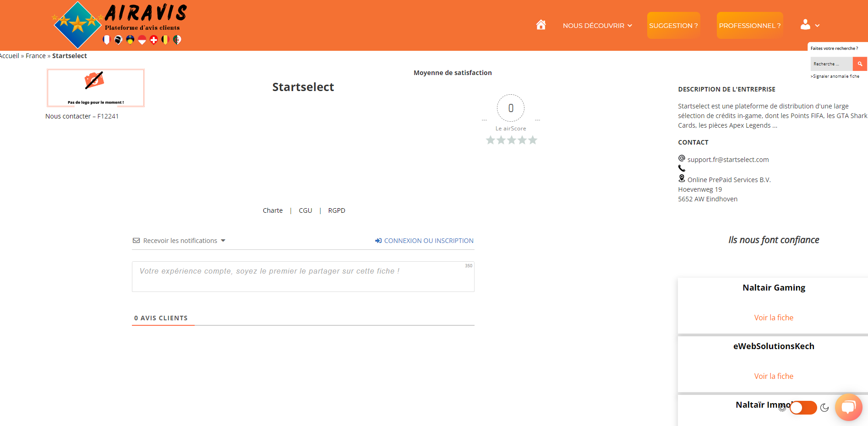Click the sun light mode icon
Screen dimensions: 868x426
[x=782, y=408]
